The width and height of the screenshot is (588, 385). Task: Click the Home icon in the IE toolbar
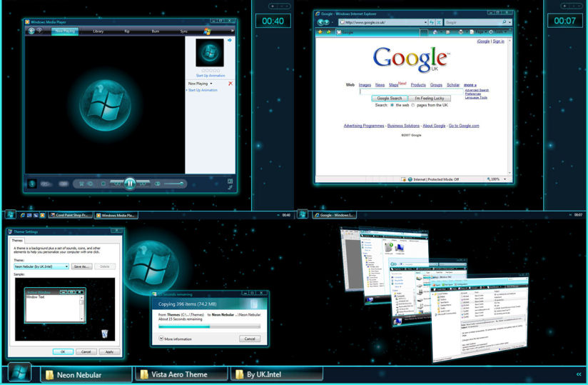(x=435, y=32)
